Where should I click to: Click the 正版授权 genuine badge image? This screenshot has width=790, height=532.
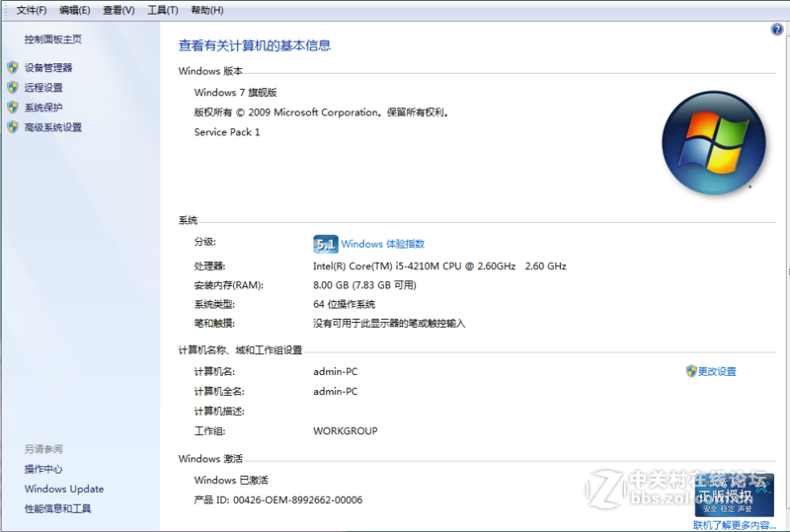click(x=734, y=494)
